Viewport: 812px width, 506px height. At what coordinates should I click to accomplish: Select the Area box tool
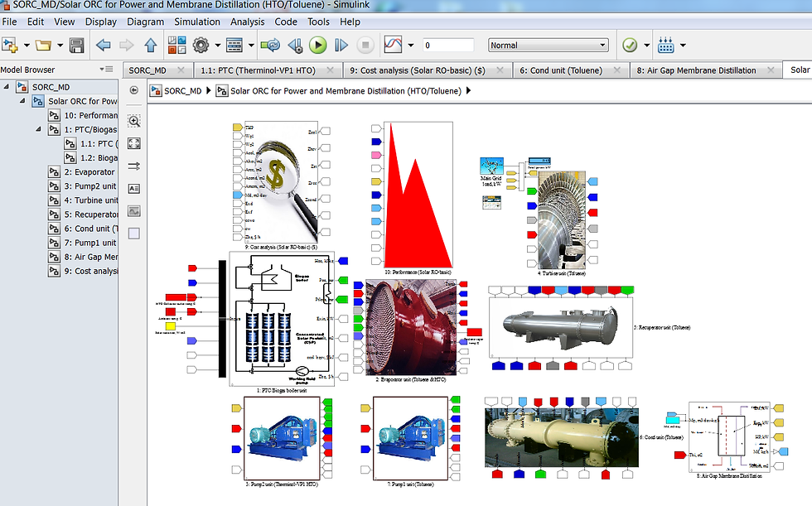(x=134, y=234)
